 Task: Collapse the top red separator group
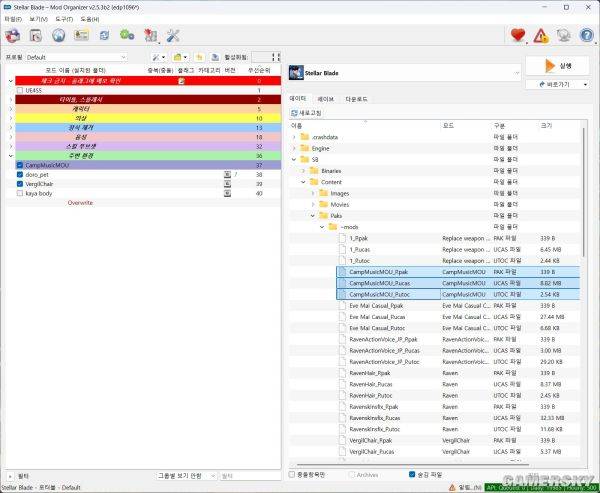point(11,81)
